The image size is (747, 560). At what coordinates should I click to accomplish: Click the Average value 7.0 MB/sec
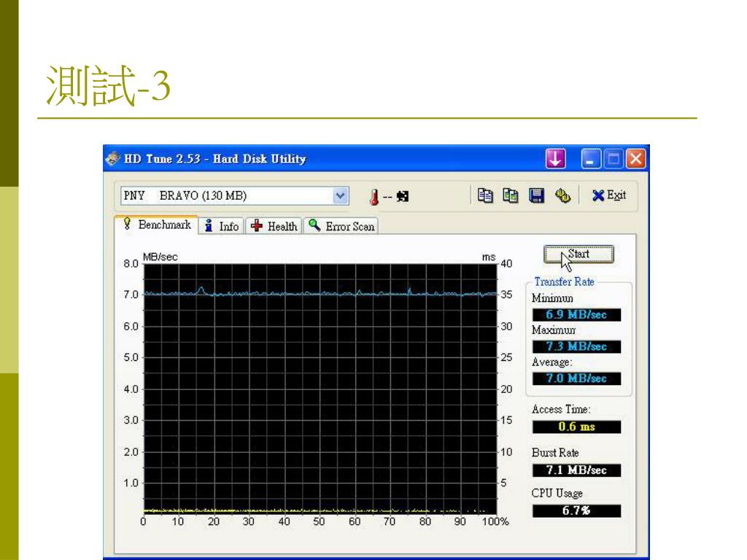[576, 378]
